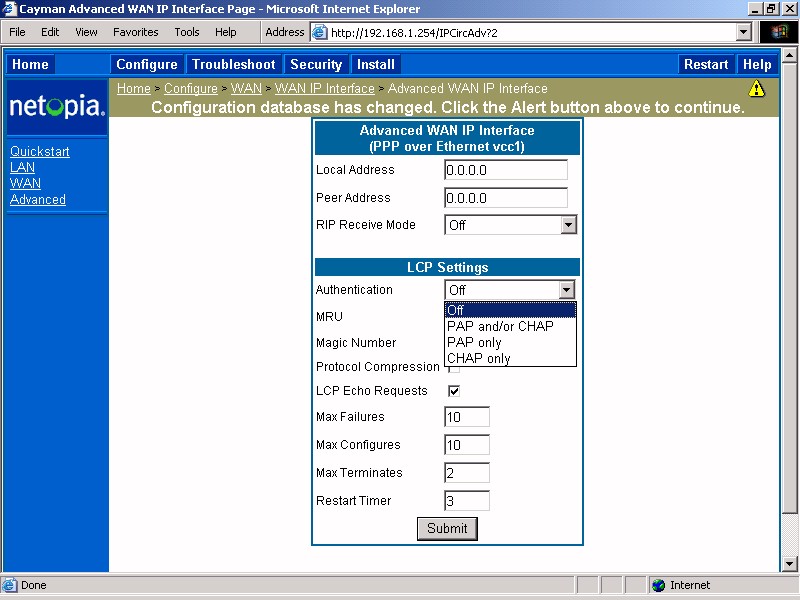Switch to the Troubleshoot tab

click(x=233, y=64)
